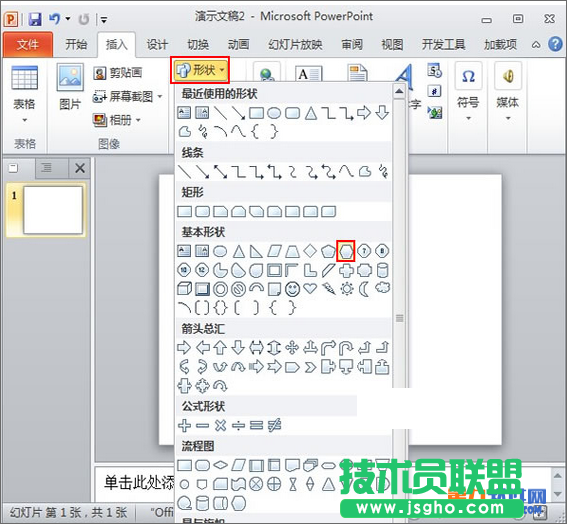
Task: Choose the no symbol shape
Action: pyautogui.click(x=238, y=289)
